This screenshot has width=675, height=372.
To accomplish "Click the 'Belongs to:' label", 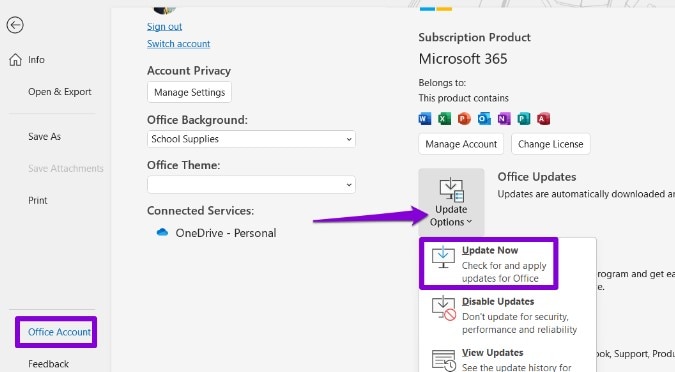I will [442, 83].
